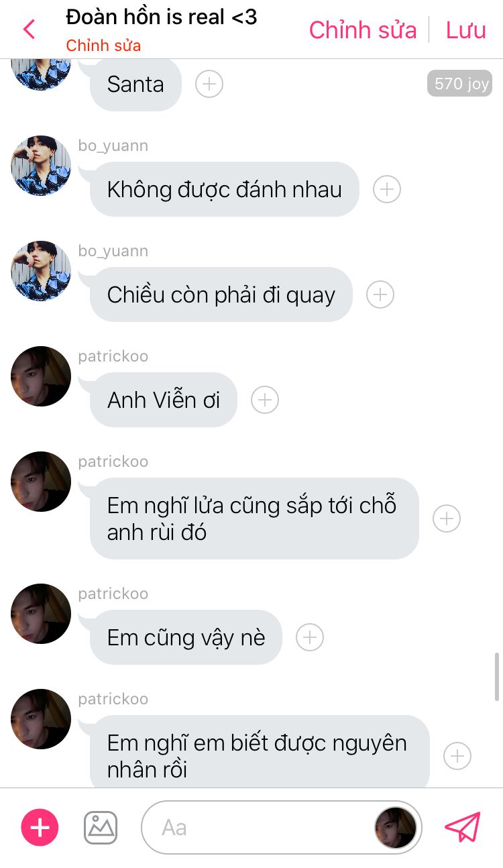Tap the pink back arrow
503x868 pixels.
tap(29, 30)
